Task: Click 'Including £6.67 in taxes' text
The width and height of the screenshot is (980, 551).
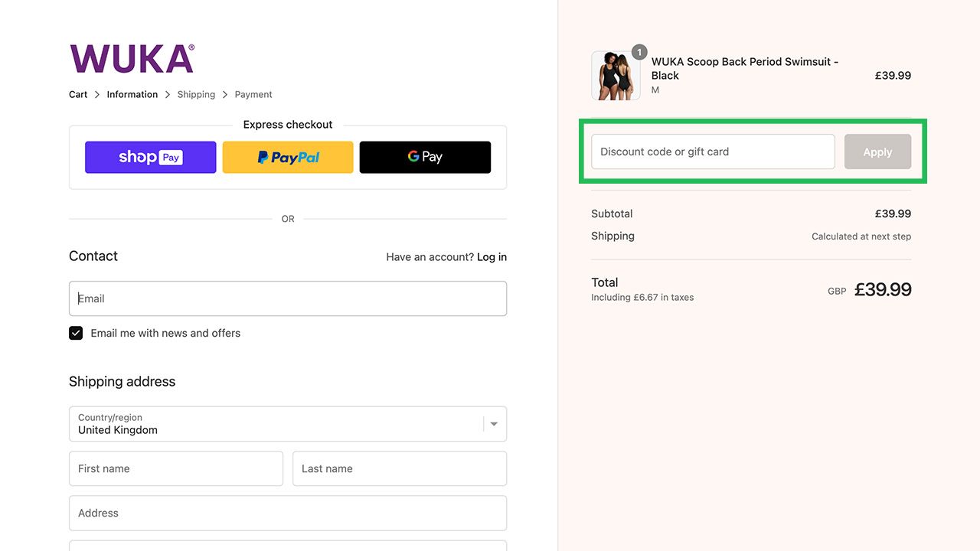Action: [642, 298]
